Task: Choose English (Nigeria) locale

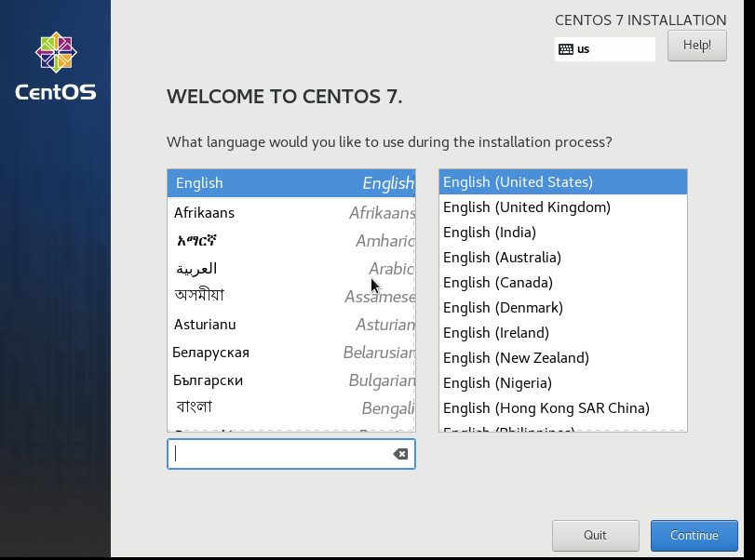Action: [563, 382]
